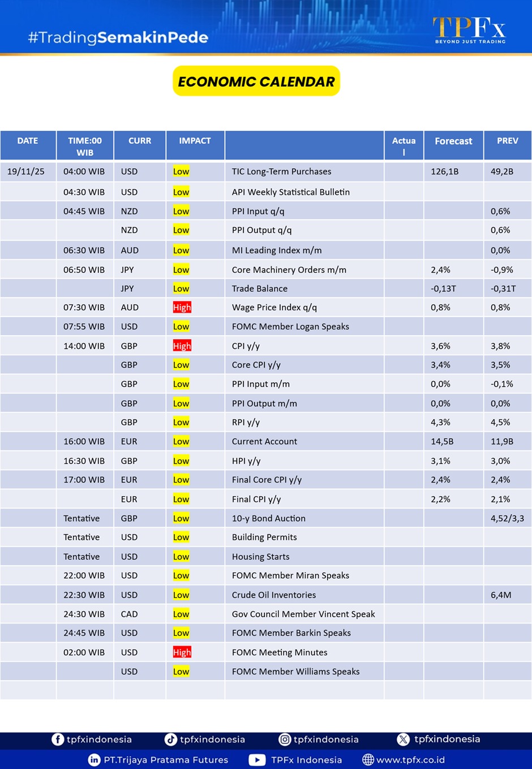This screenshot has height=769, width=532.
Task: Click the IMPACT column header
Action: (x=195, y=141)
